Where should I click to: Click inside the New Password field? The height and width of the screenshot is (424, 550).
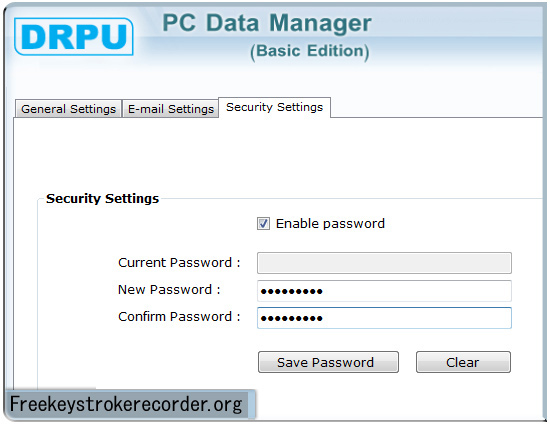pos(384,290)
